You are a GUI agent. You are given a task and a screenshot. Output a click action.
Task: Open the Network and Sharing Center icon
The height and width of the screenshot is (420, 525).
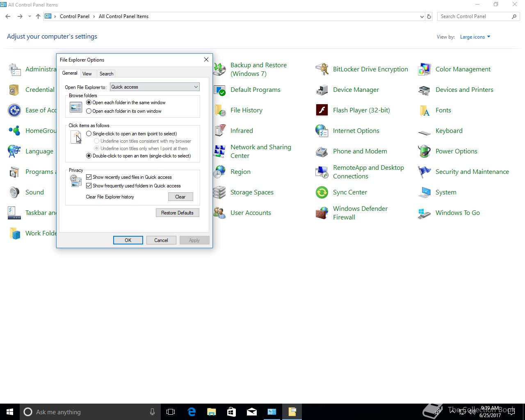coord(220,151)
